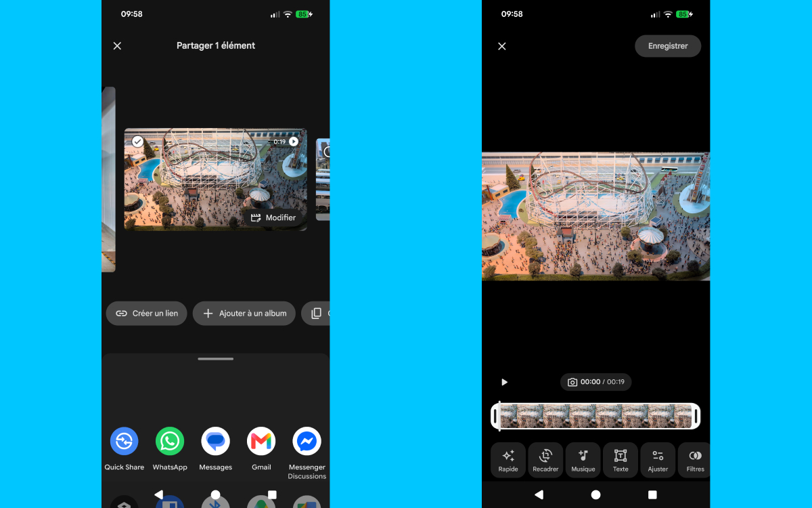Open the Musique tool
Viewport: 812px width, 508px height.
click(583, 461)
